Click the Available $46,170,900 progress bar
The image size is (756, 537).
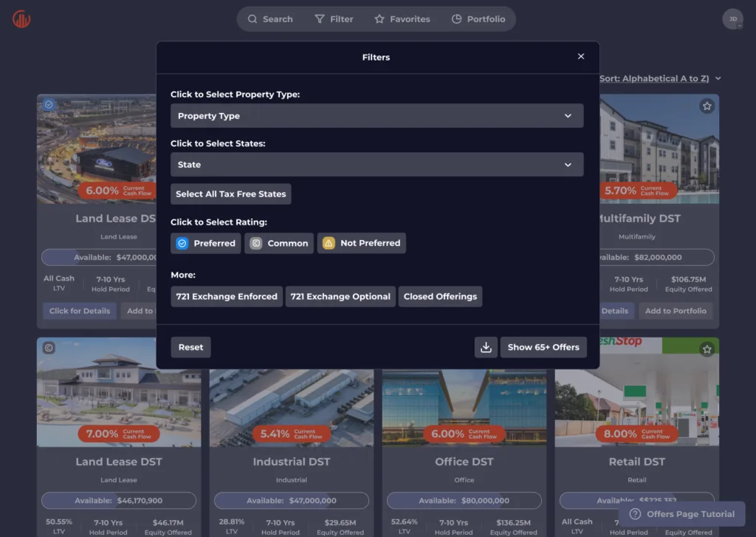pyautogui.click(x=119, y=500)
